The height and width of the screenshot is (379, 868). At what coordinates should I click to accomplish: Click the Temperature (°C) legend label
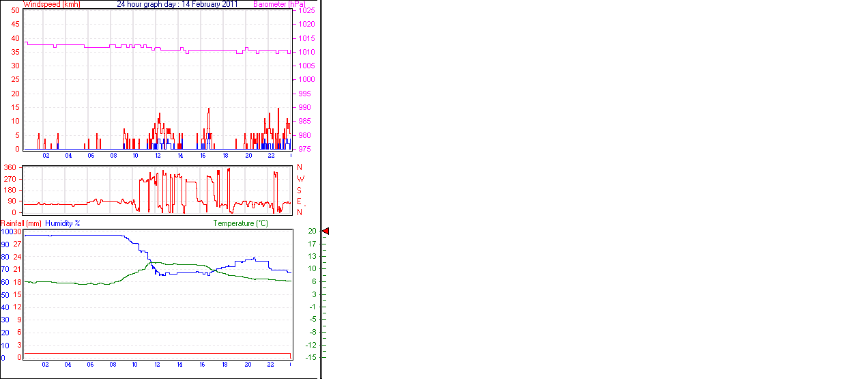tap(240, 223)
